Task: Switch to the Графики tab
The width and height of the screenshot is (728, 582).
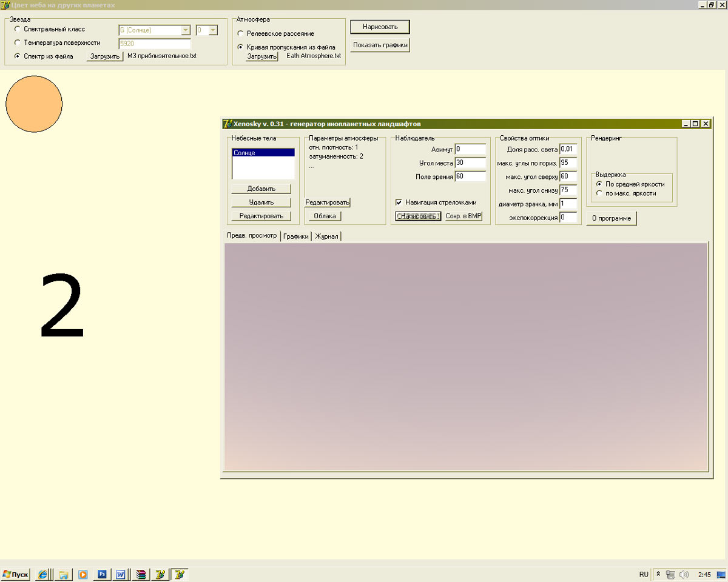Action: tap(296, 236)
